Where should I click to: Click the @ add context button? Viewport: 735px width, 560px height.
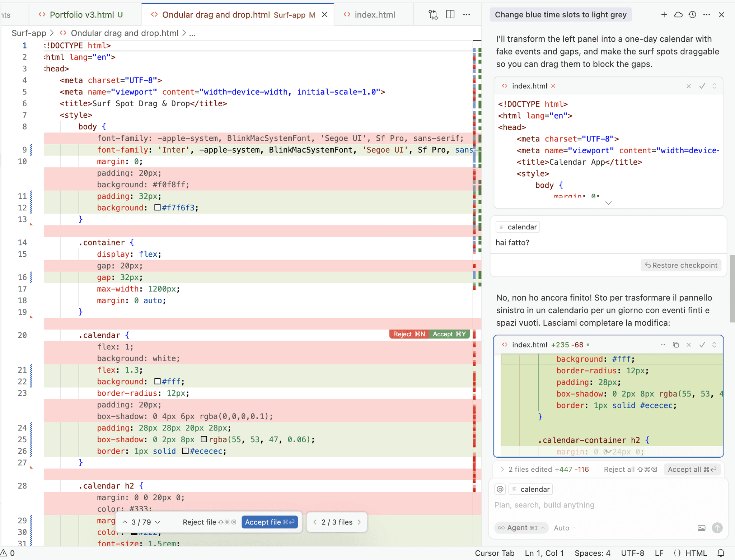(x=500, y=489)
